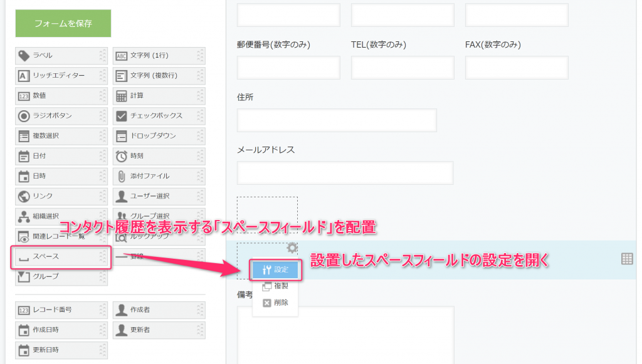This screenshot has height=364, width=642.
Task: Choose 複製 from the field menu
Action: point(275,286)
